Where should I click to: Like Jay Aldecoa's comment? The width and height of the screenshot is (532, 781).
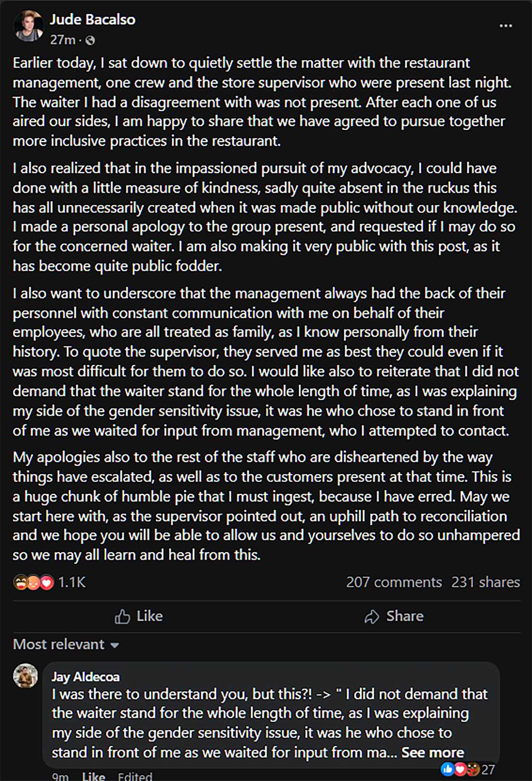point(93,776)
